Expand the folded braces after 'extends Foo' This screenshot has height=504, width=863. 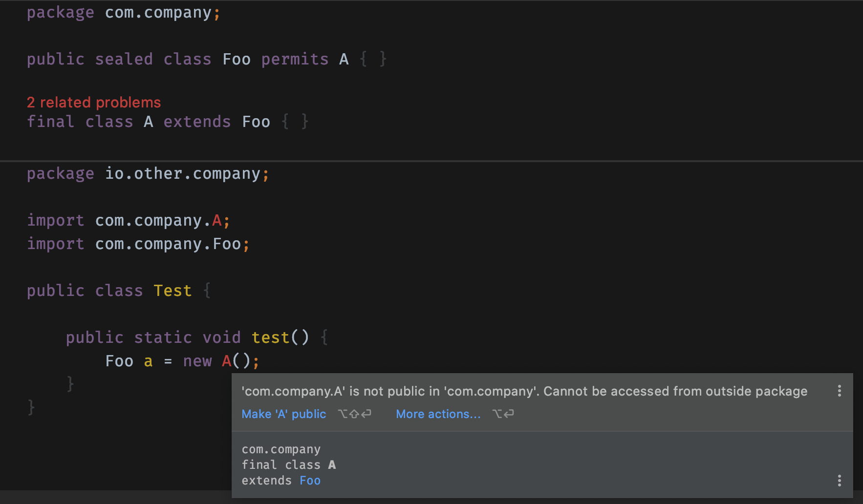(x=295, y=121)
